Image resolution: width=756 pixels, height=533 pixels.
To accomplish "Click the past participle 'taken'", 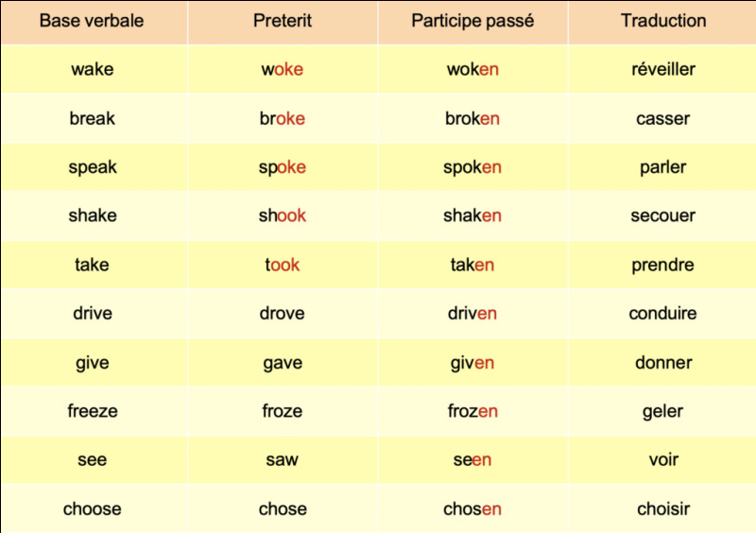I will (472, 265).
